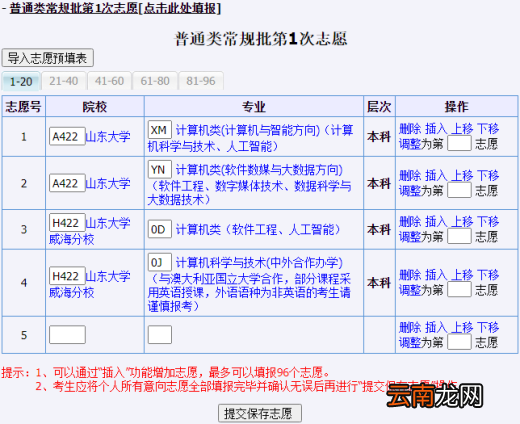The height and width of the screenshot is (424, 520).
Task: Click 调整 link in row 4
Action: tap(410, 290)
